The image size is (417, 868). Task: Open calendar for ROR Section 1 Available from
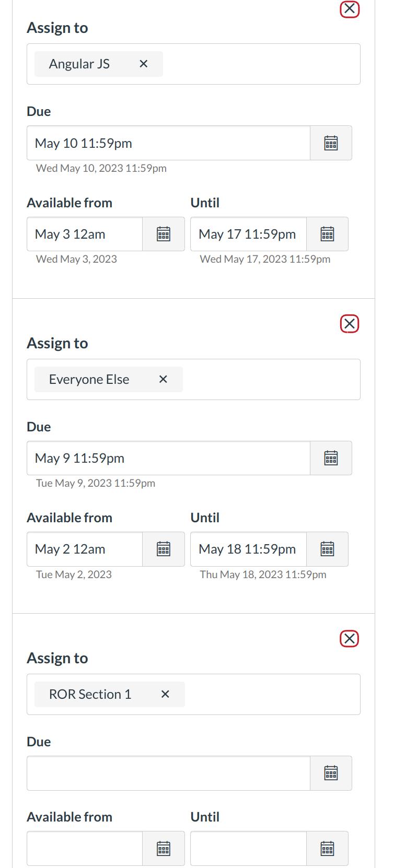click(x=164, y=849)
